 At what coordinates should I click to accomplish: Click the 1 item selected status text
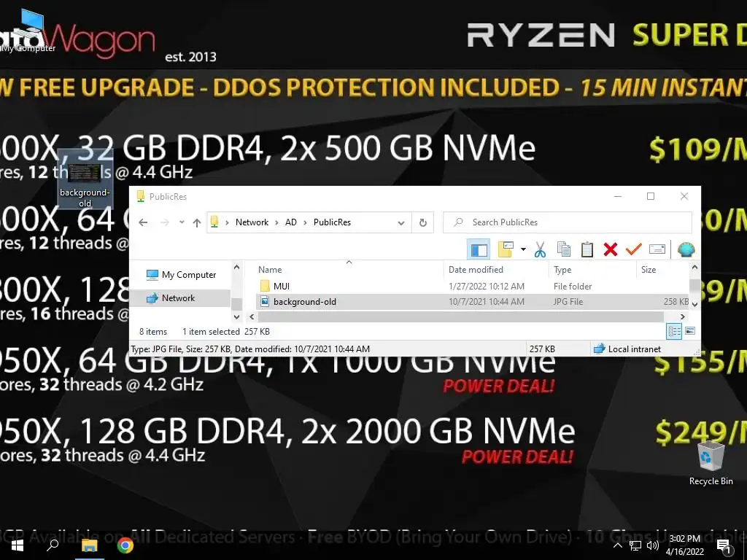pos(211,332)
